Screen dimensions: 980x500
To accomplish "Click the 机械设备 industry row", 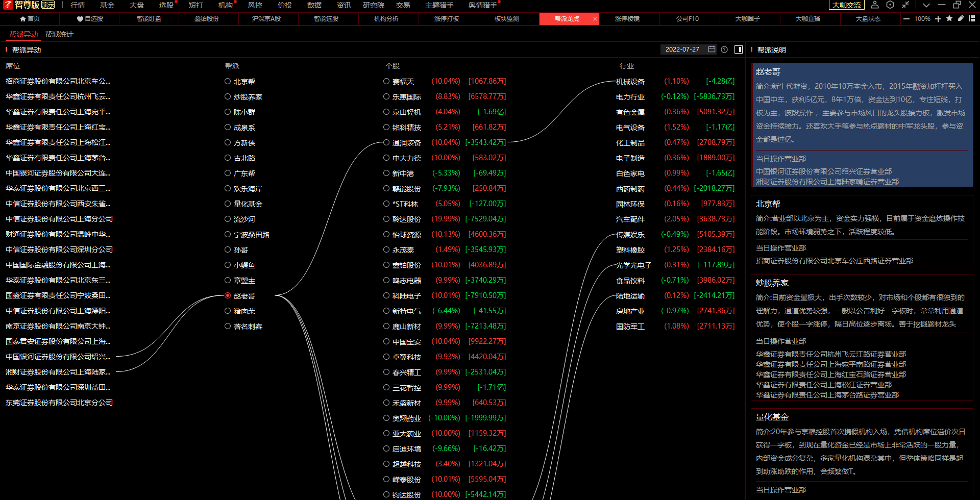I will coord(675,81).
